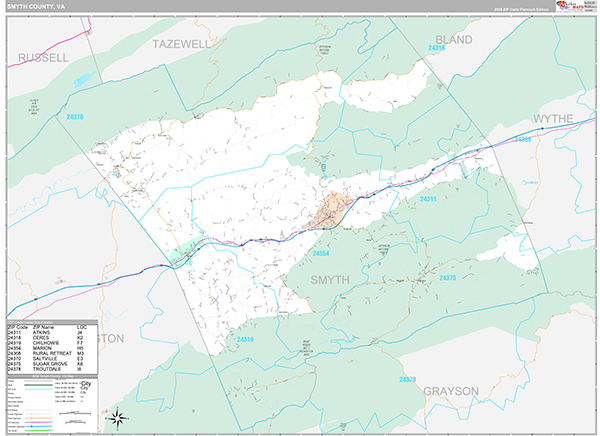Click ATKINS in the ZIP index table
The width and height of the screenshot is (600, 436).
(41, 333)
